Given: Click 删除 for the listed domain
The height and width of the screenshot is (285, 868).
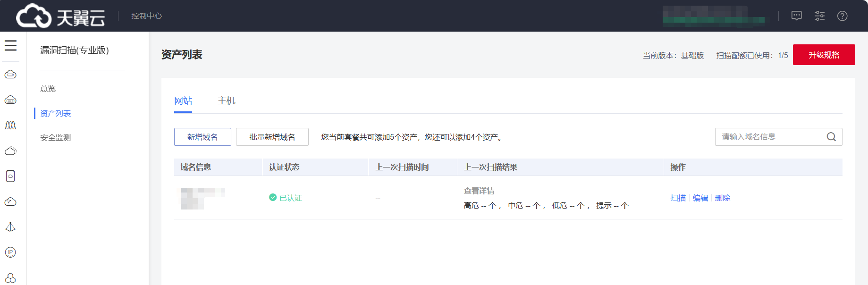Looking at the screenshot, I should pyautogui.click(x=723, y=198).
